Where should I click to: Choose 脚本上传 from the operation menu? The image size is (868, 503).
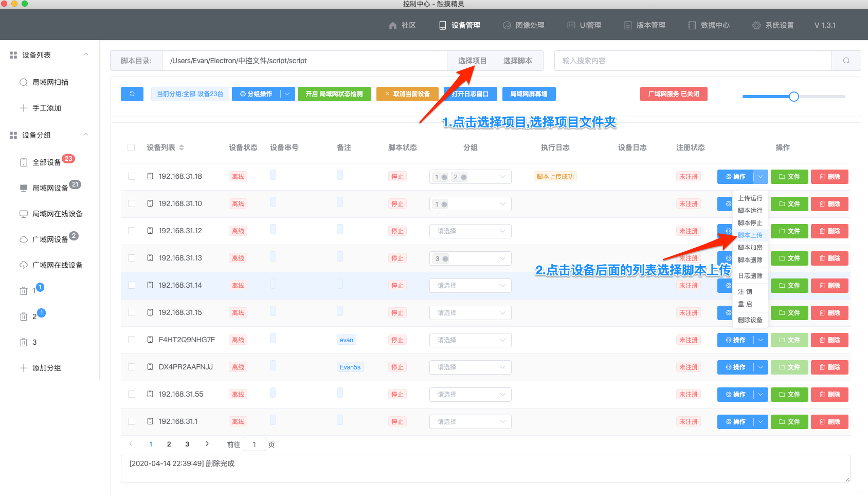pos(750,235)
